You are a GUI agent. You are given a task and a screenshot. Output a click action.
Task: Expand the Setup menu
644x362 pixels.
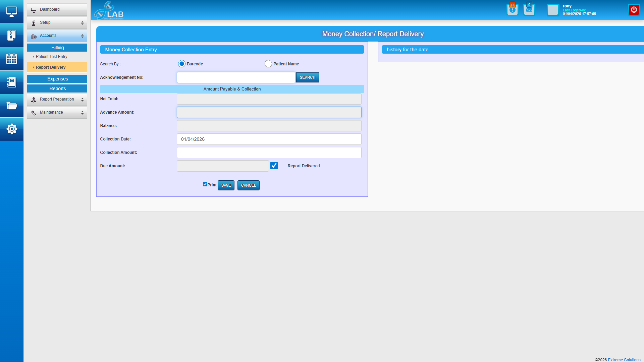(x=57, y=22)
